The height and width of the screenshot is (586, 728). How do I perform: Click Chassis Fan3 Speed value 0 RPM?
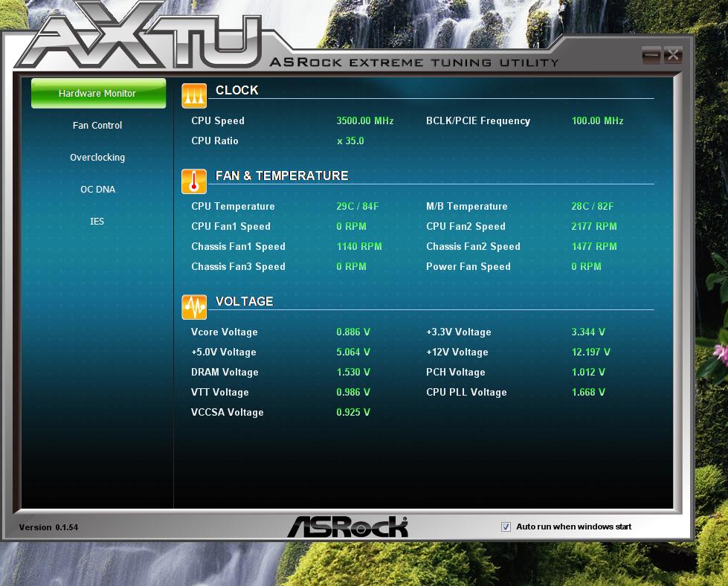coord(352,266)
